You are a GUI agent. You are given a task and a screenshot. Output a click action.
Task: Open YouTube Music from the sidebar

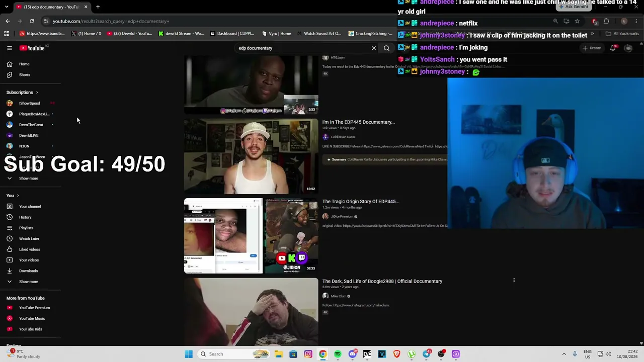tap(32, 318)
